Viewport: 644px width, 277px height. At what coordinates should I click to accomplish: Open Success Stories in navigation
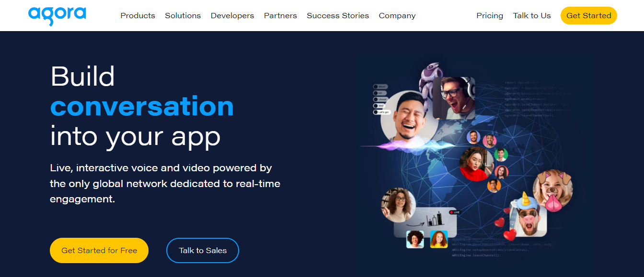338,16
